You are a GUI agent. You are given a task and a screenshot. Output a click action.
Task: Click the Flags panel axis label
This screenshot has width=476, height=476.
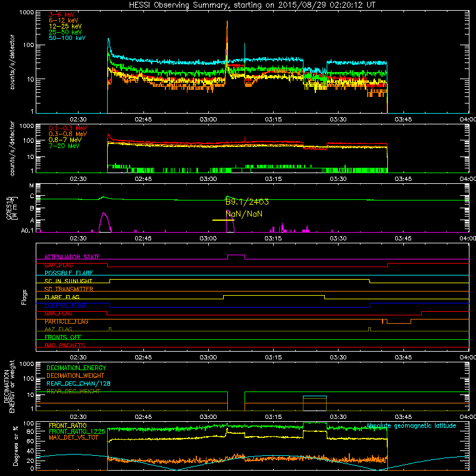[24, 297]
